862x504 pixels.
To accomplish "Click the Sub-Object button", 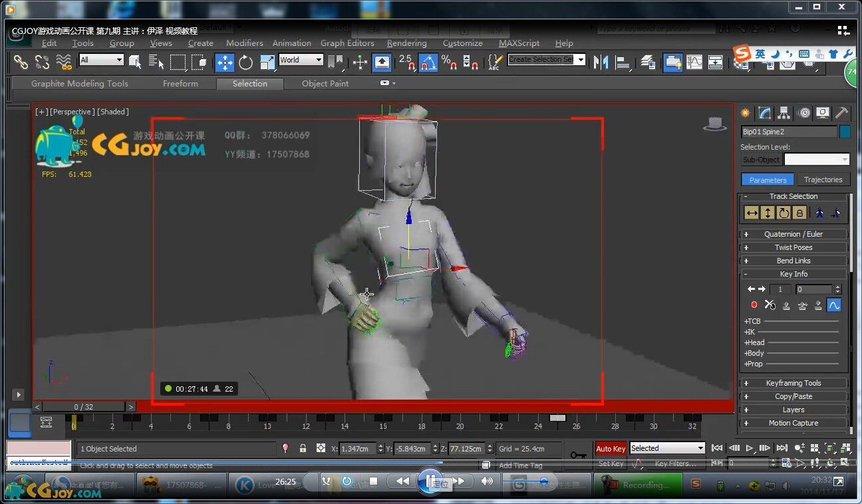I will click(x=761, y=160).
